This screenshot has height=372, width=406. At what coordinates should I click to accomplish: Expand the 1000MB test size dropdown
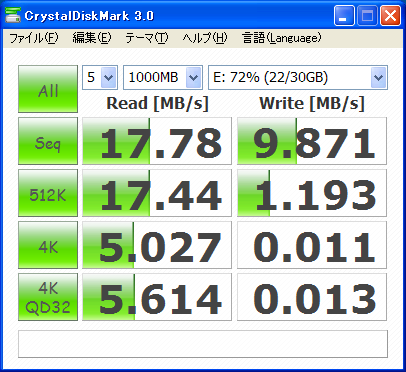tap(194, 78)
